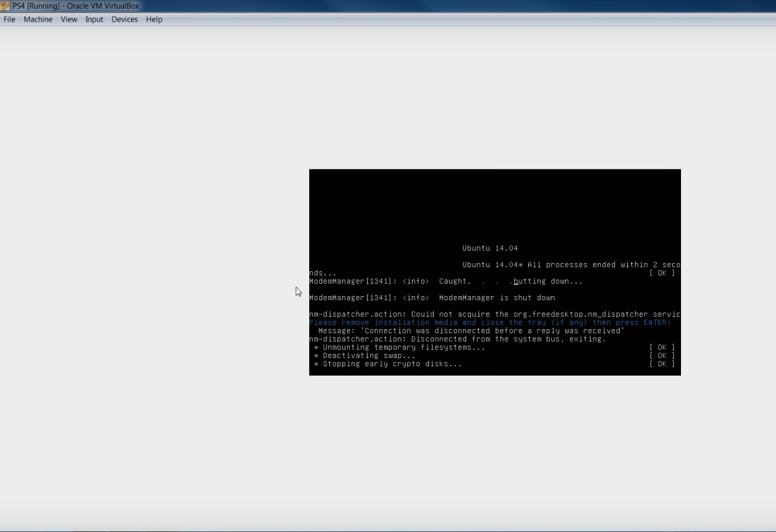Image resolution: width=776 pixels, height=532 pixels.
Task: Click the 'ModemManager is shut down' line
Action: click(432, 298)
